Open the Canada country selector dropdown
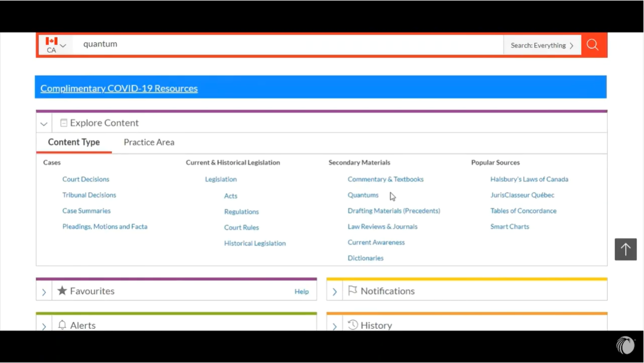The image size is (644, 363). 56,45
